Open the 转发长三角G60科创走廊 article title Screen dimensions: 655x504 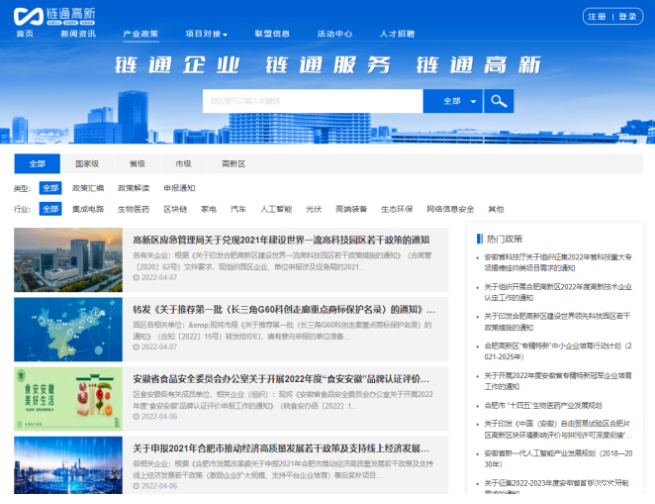[282, 309]
